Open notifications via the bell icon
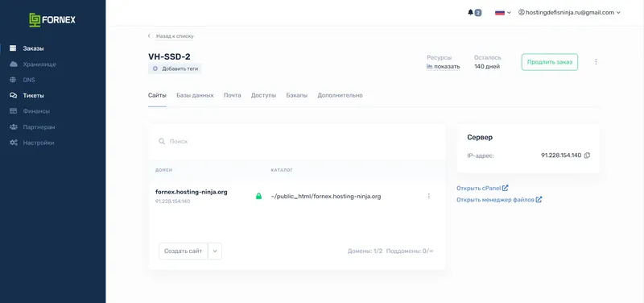644x303 pixels. [470, 12]
